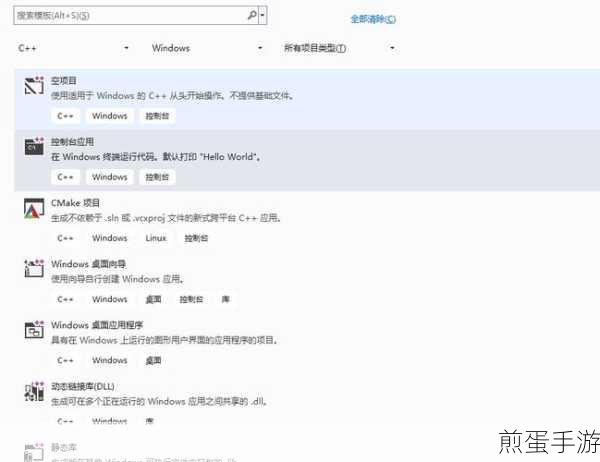The height and width of the screenshot is (462, 600).
Task: Click the 桌面 tag under Windows 桌面向导
Action: (x=153, y=299)
